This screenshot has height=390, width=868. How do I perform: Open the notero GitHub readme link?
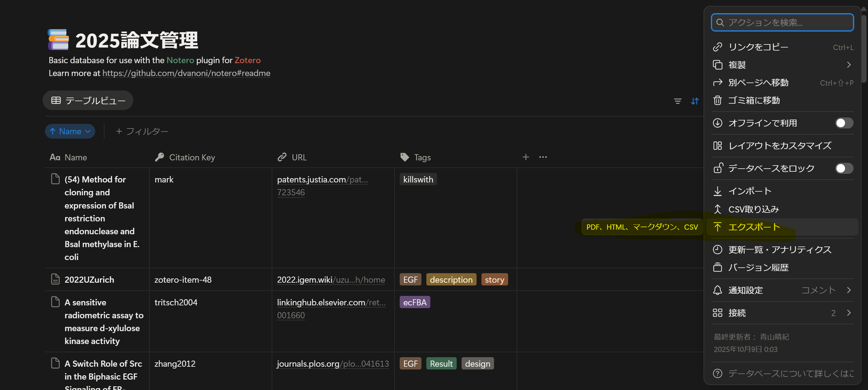(x=186, y=73)
